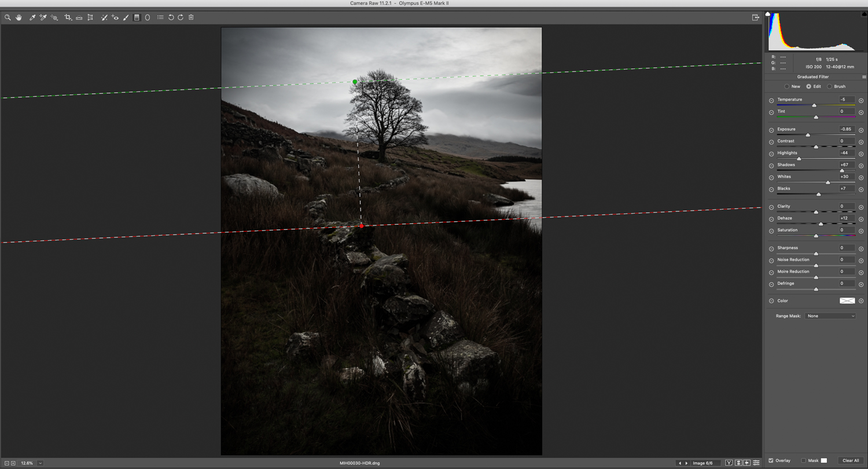This screenshot has width=868, height=469.
Task: Select the Targeted Adjustment tool
Action: point(54,17)
